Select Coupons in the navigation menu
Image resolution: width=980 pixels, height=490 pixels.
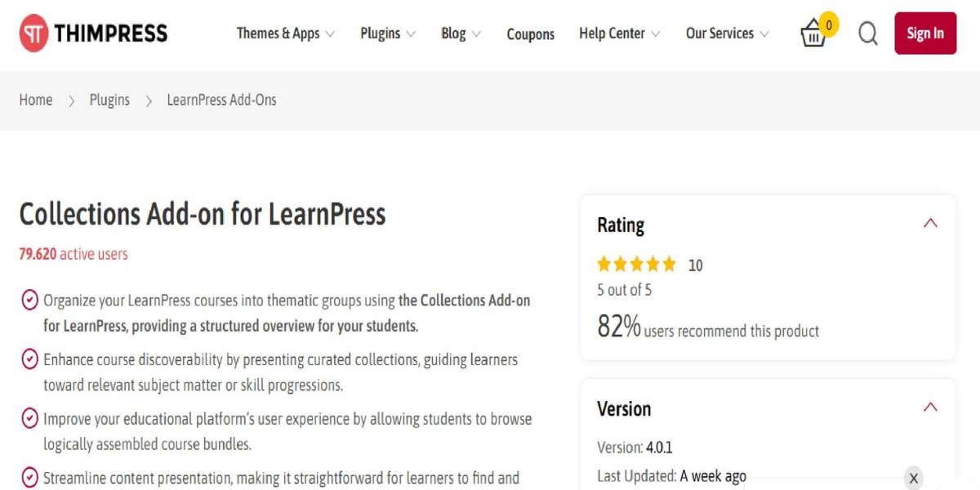[x=530, y=34]
